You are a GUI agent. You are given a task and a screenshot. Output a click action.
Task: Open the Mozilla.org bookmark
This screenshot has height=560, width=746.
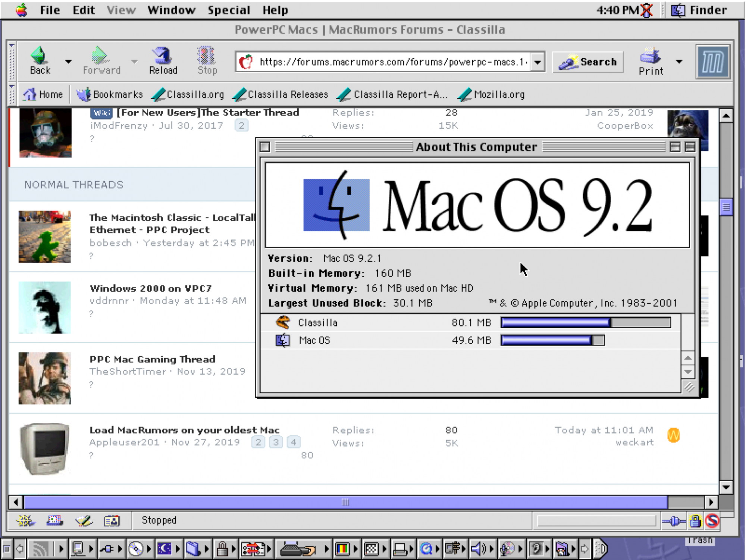coord(491,94)
